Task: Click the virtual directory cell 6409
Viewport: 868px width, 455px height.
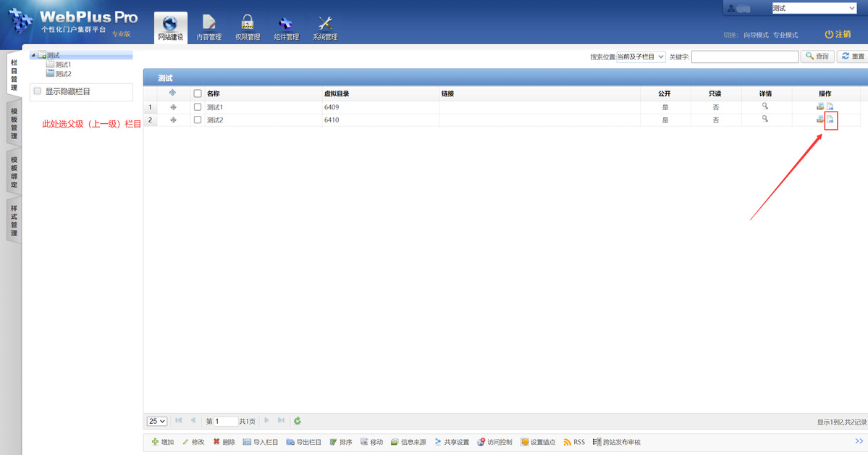Action: click(332, 107)
